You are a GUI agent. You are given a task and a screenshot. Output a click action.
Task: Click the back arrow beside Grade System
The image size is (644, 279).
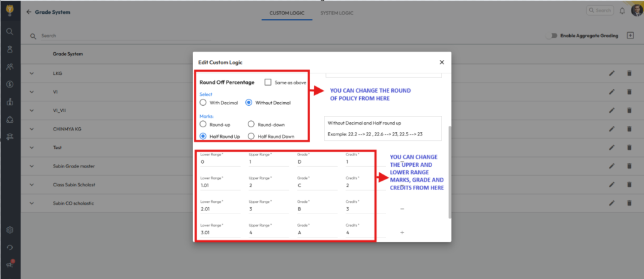29,13
